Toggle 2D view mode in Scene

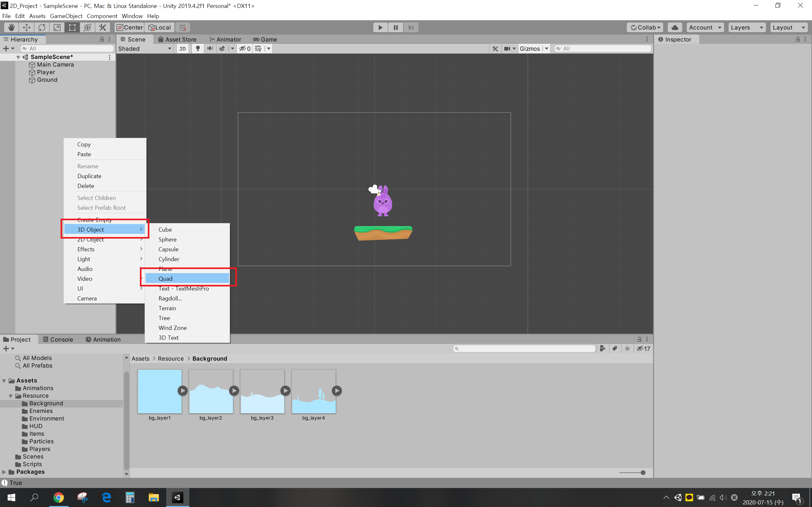[182, 48]
